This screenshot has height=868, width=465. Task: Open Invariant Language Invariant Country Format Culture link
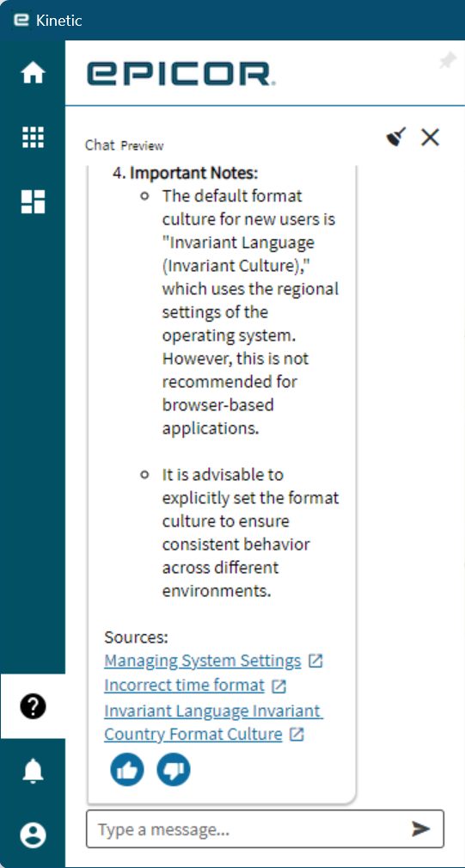(213, 722)
